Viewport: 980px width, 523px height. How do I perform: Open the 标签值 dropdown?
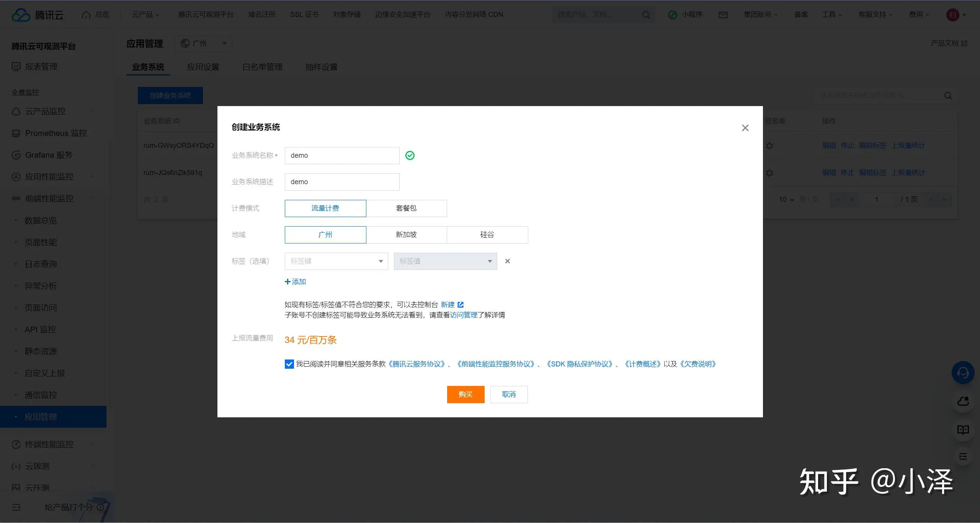(x=445, y=261)
